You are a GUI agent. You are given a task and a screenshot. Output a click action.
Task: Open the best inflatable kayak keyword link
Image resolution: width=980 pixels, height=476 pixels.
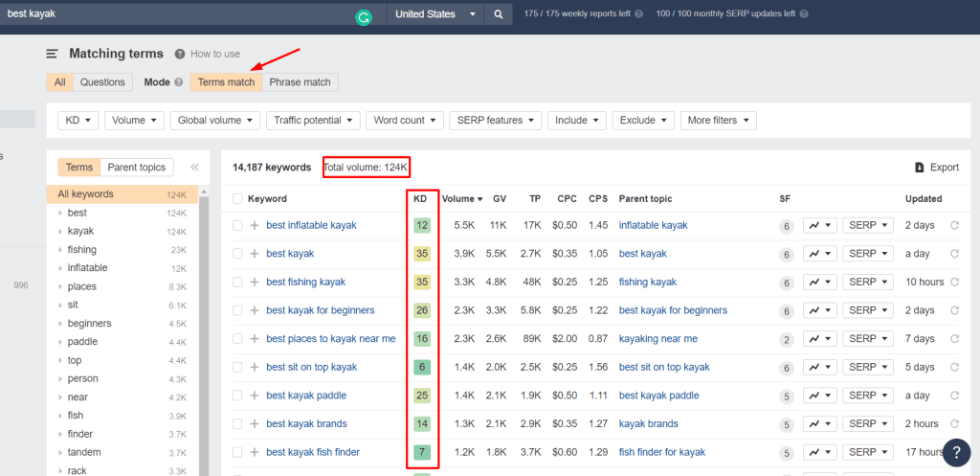(311, 225)
